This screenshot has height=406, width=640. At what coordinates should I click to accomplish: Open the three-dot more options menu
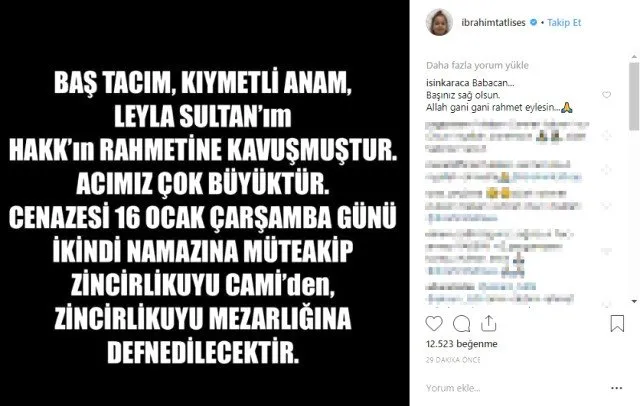click(x=617, y=388)
